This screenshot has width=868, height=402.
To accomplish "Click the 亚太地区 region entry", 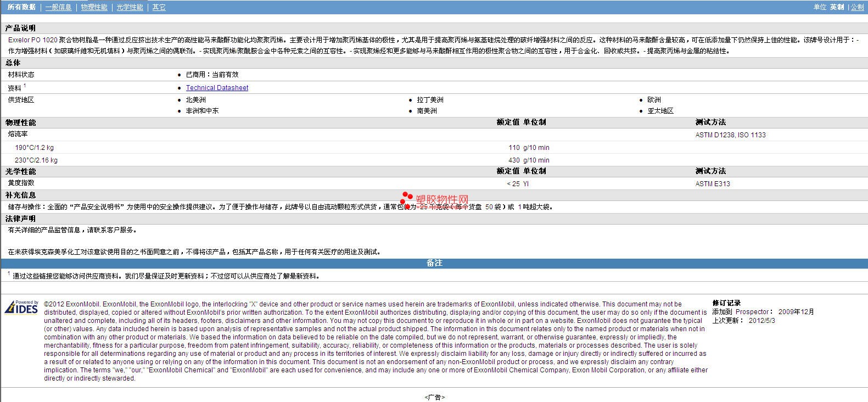I will pos(660,111).
